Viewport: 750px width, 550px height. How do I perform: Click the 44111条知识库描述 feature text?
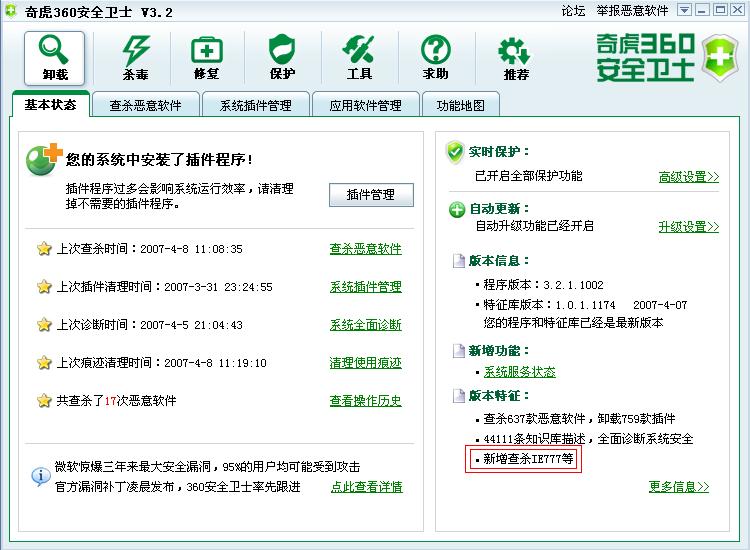(x=534, y=439)
